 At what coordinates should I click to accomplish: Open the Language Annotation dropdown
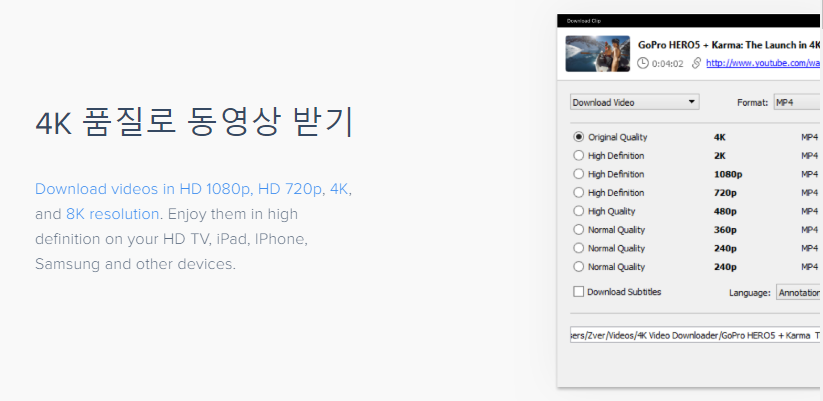tap(798, 292)
